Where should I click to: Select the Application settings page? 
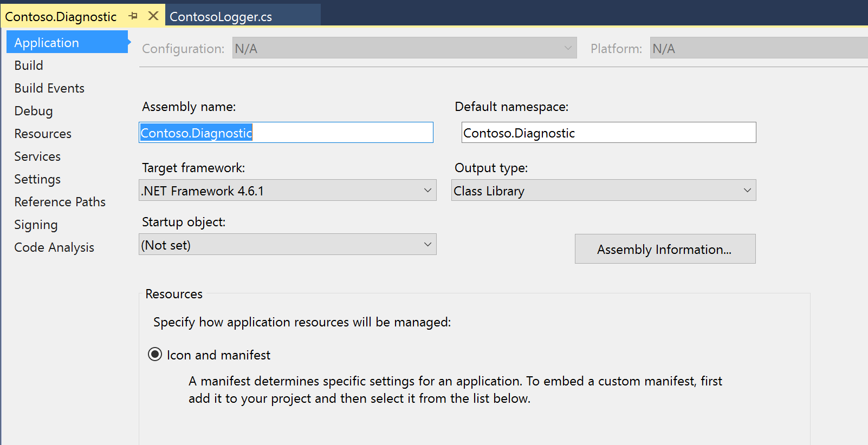coord(47,43)
